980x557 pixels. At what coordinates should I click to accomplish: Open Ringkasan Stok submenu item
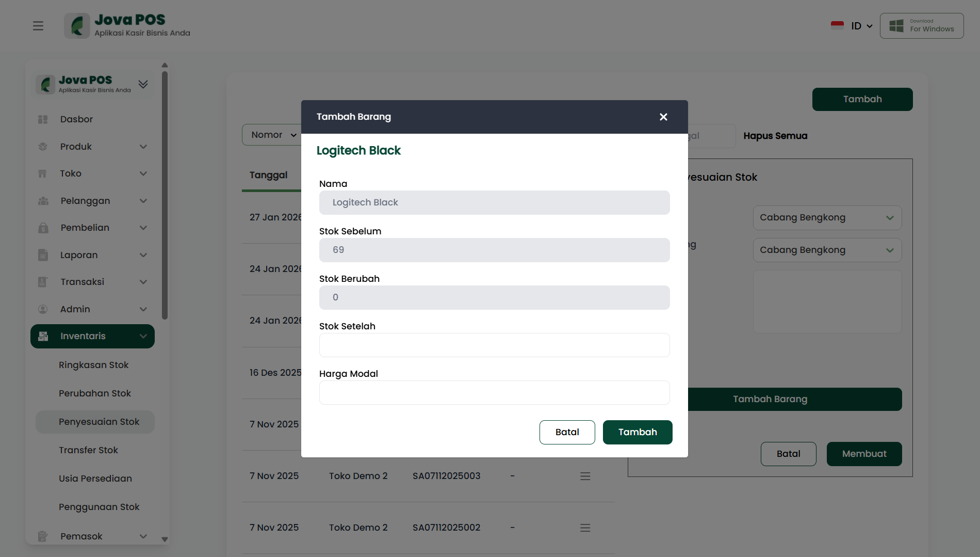[93, 365]
